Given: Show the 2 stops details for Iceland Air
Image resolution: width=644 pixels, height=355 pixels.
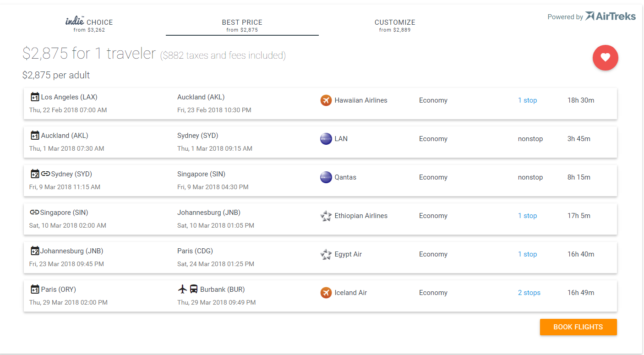Looking at the screenshot, I should [529, 293].
